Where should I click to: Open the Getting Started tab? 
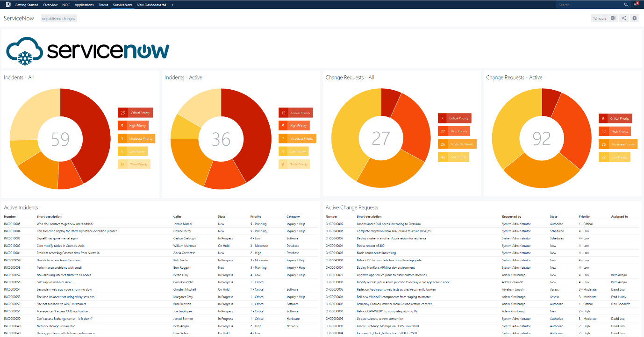27,5
